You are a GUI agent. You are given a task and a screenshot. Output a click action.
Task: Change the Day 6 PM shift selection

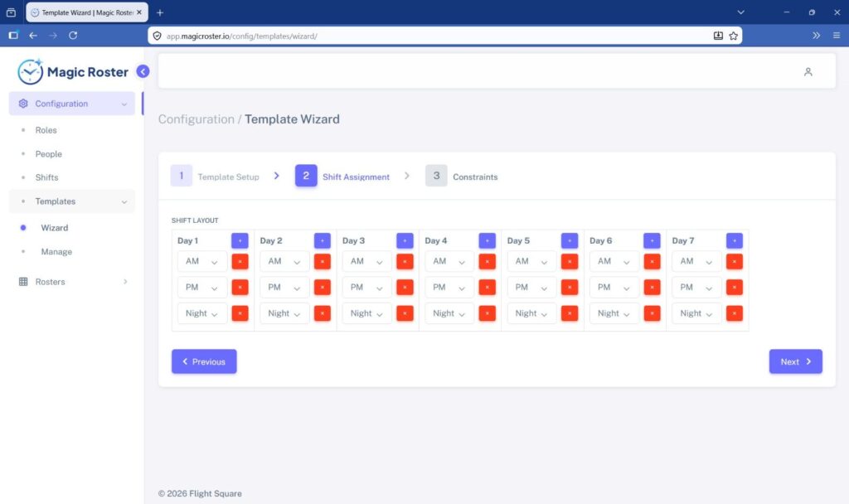(x=614, y=288)
